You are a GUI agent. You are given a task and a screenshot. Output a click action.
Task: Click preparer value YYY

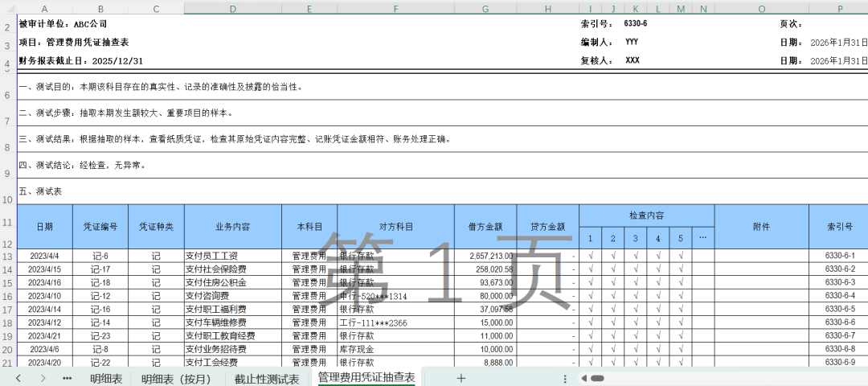[x=632, y=42]
